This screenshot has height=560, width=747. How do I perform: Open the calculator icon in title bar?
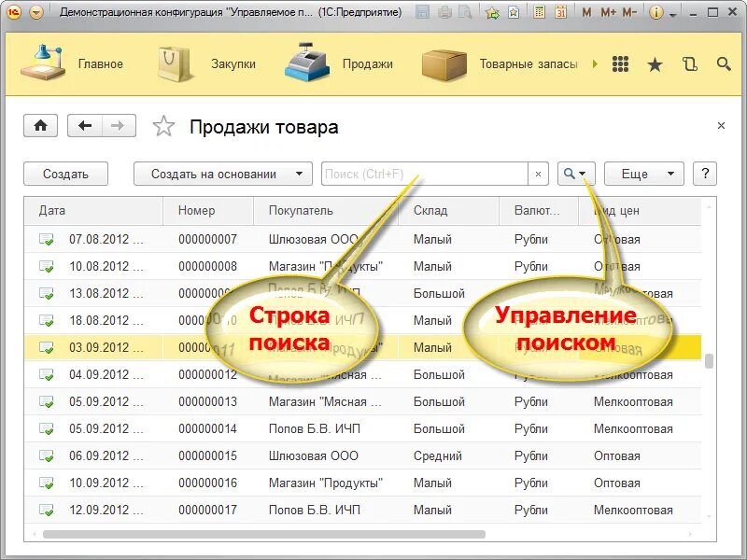pos(540,12)
